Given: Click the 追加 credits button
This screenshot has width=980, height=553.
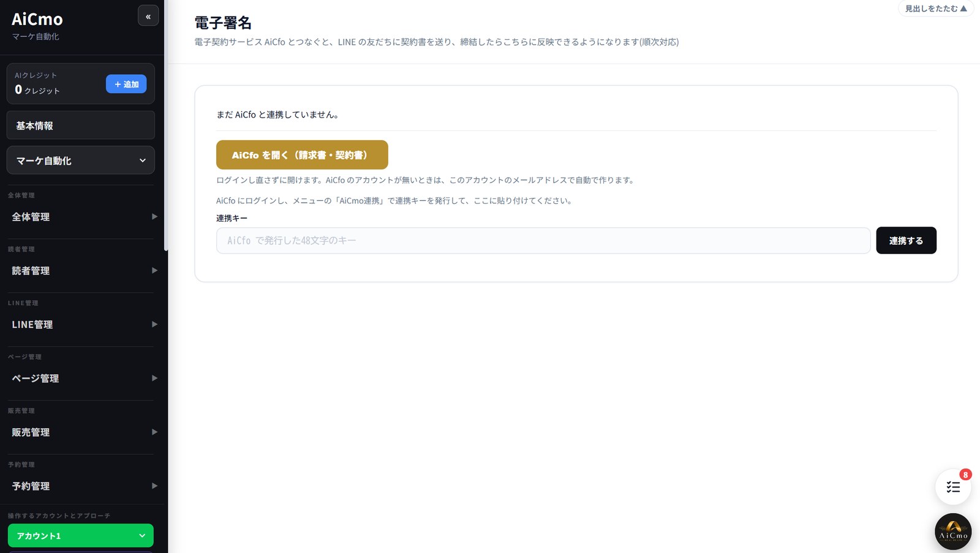Looking at the screenshot, I should [x=126, y=84].
